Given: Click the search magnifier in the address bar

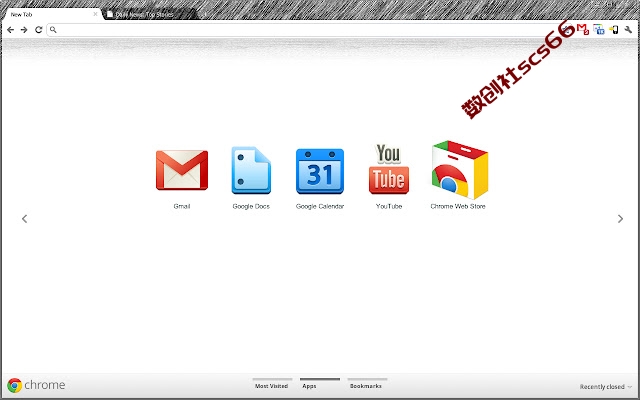Looking at the screenshot, I should click(53, 29).
